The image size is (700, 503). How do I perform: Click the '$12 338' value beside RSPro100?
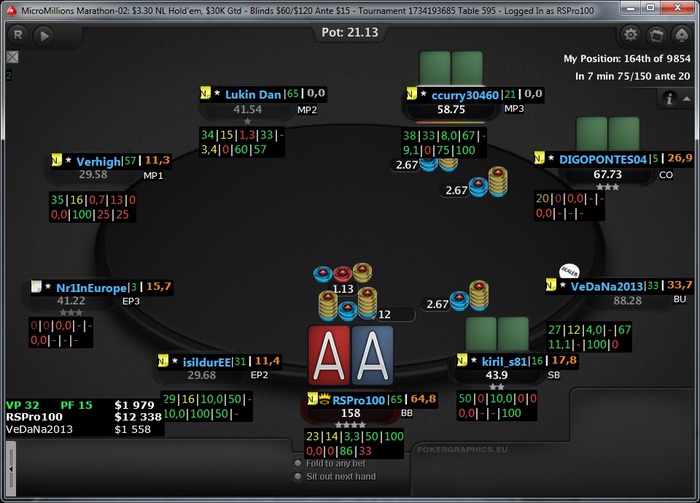coord(138,417)
